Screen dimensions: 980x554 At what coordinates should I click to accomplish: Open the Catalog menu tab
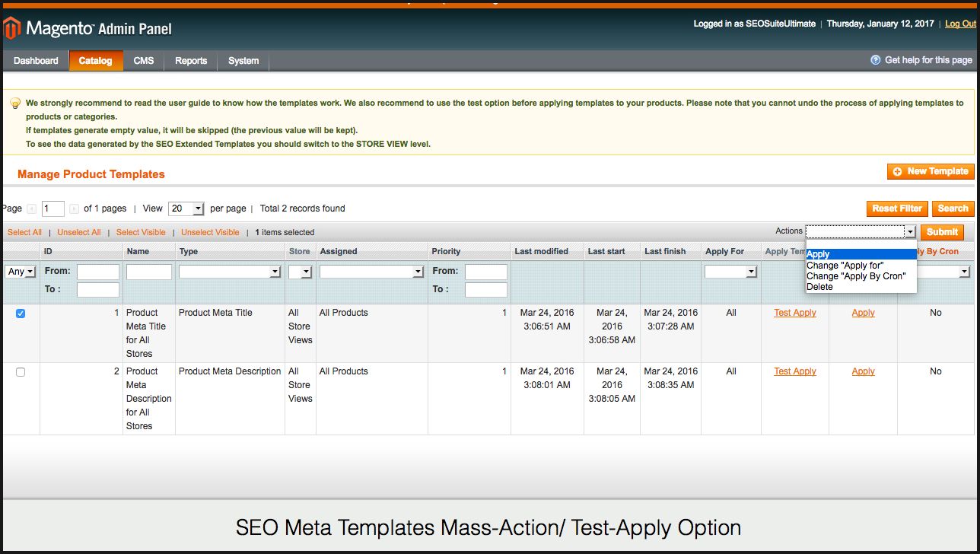(x=95, y=61)
